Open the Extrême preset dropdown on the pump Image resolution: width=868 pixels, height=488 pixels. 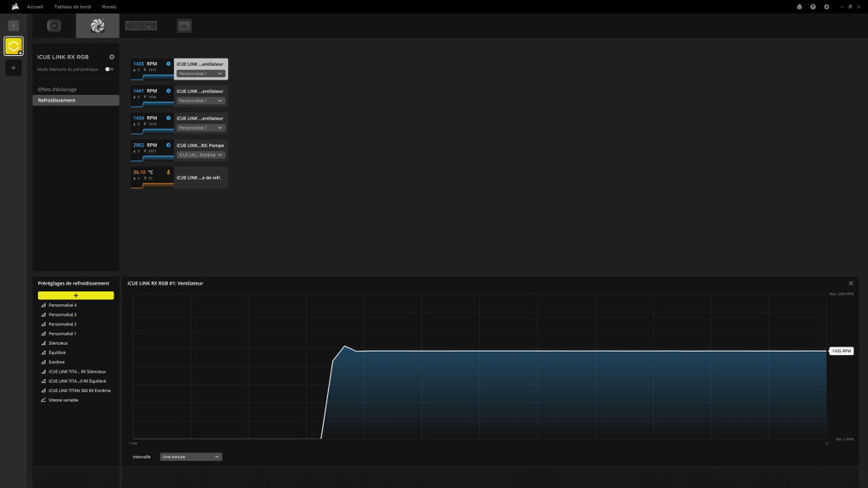200,154
